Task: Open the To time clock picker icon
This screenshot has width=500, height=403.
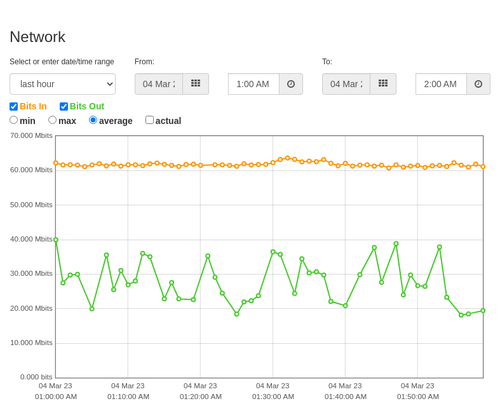Action: 478,84
